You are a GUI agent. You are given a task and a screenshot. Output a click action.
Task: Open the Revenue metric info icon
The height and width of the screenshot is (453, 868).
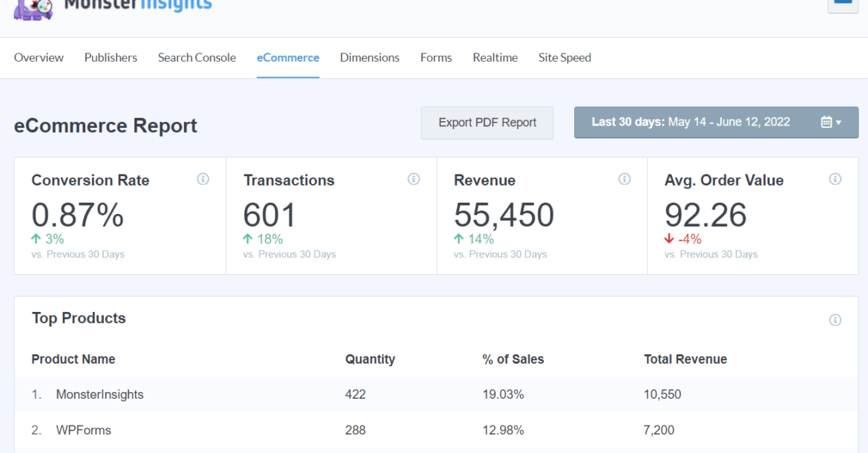pyautogui.click(x=624, y=179)
